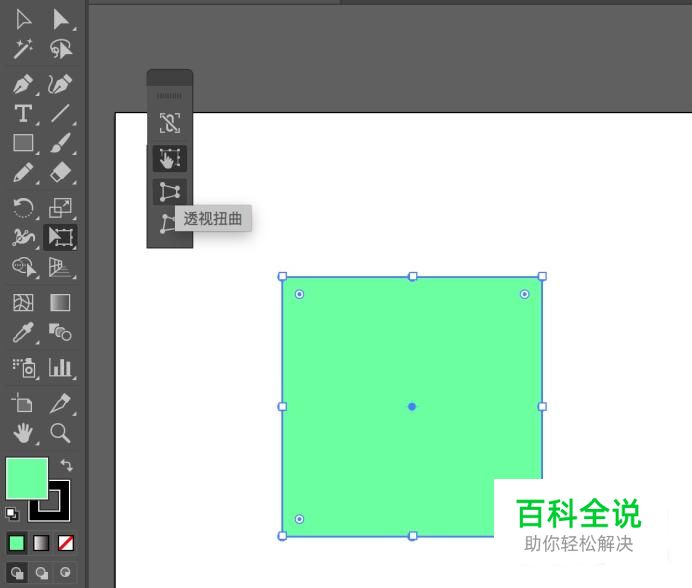Choose the Scale tool

pos(60,207)
